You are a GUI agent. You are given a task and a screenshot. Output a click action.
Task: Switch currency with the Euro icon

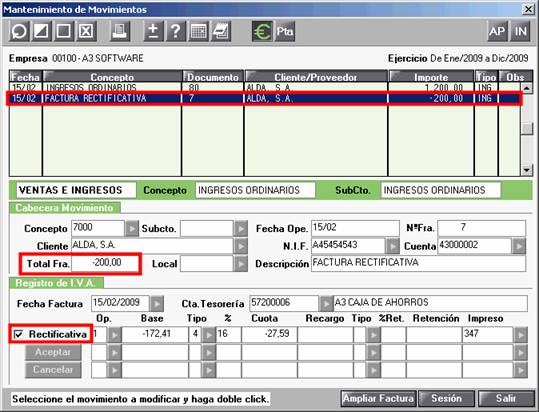262,32
